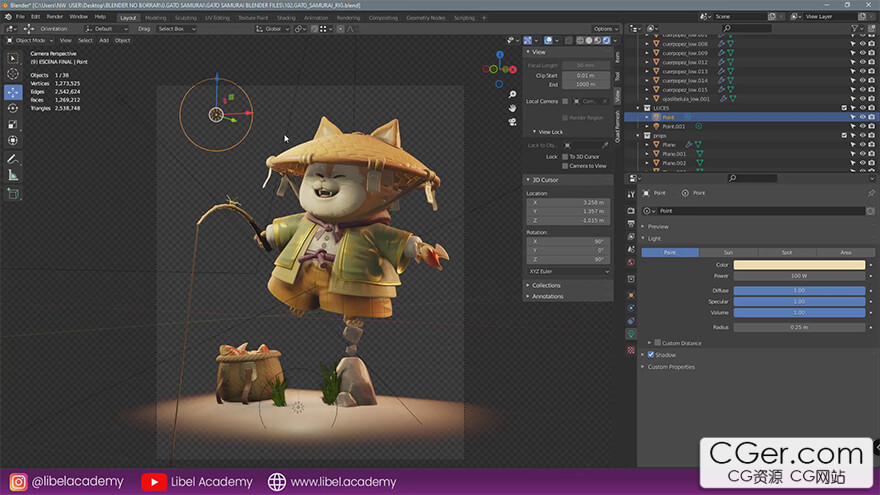
Task: Open the View sidebar tab
Action: coord(617,95)
